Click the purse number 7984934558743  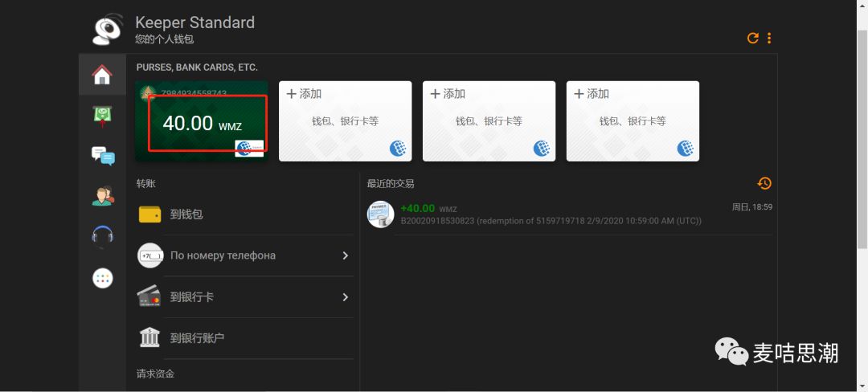[x=194, y=93]
